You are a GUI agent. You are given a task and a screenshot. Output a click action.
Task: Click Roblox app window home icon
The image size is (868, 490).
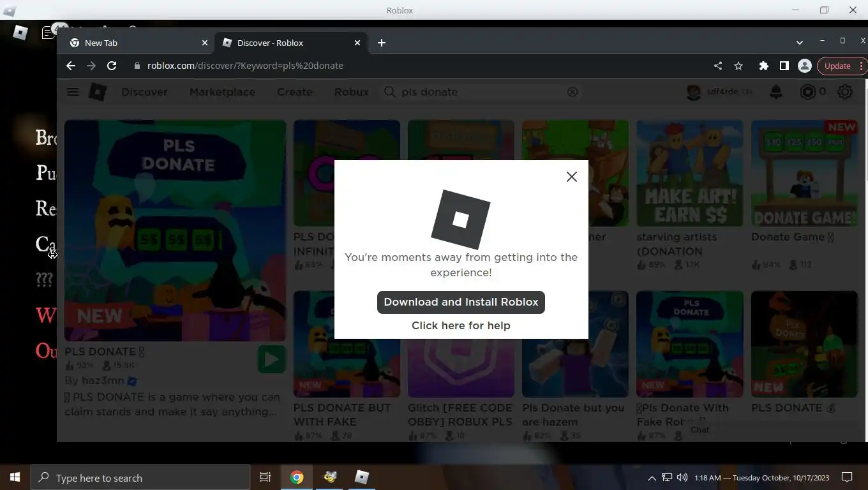click(x=20, y=33)
